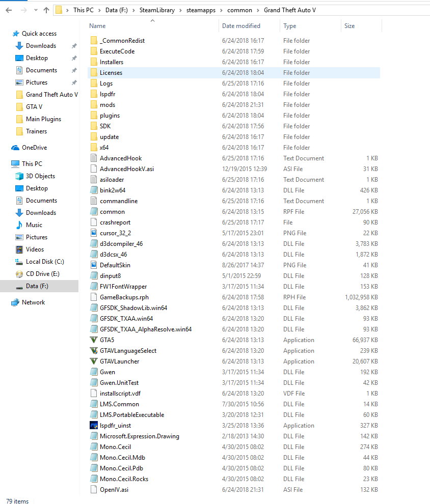Select the Licenses folder row
430x504 pixels.
tap(234, 73)
